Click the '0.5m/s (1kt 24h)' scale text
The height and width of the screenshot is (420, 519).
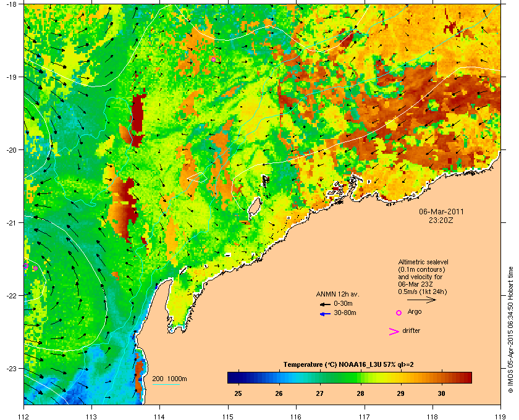tap(423, 292)
